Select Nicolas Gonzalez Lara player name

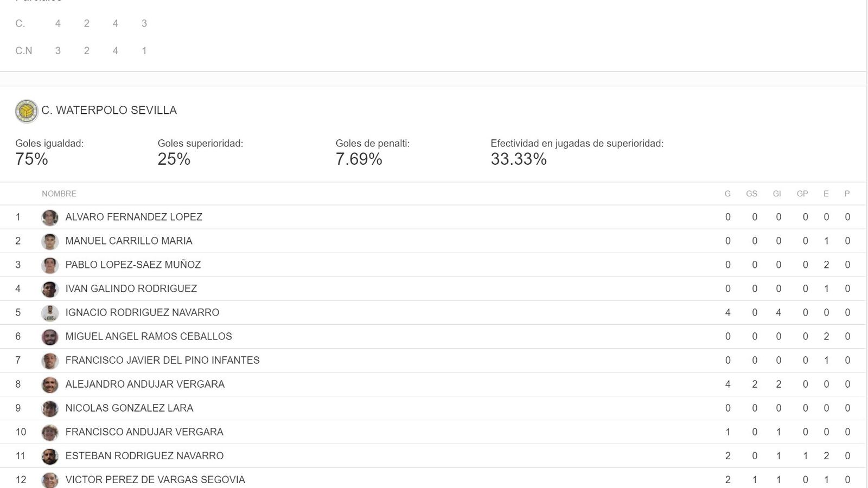pyautogui.click(x=129, y=408)
